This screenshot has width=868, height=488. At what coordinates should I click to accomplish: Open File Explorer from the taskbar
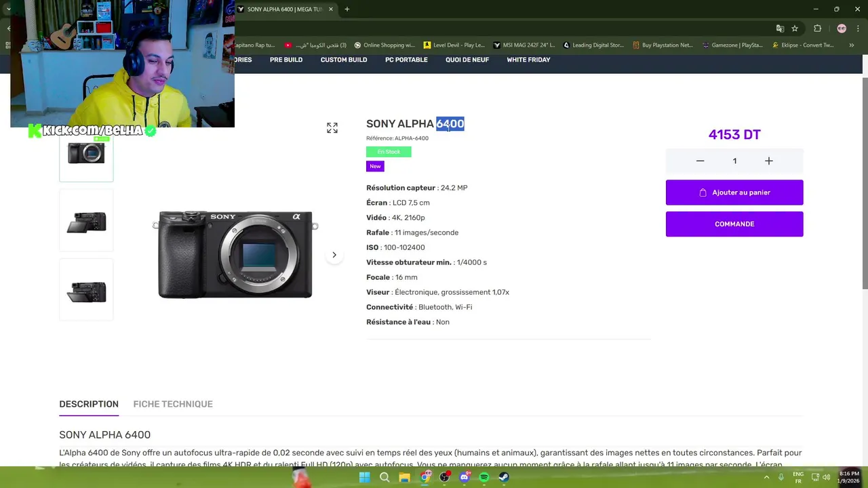pyautogui.click(x=404, y=477)
